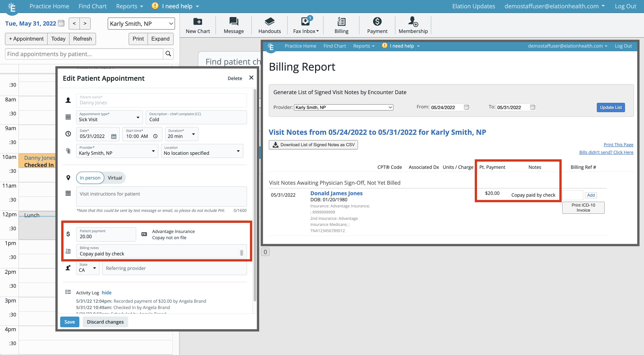Image resolution: width=644 pixels, height=355 pixels.
Task: Click the Print This Page link
Action: pyautogui.click(x=618, y=145)
